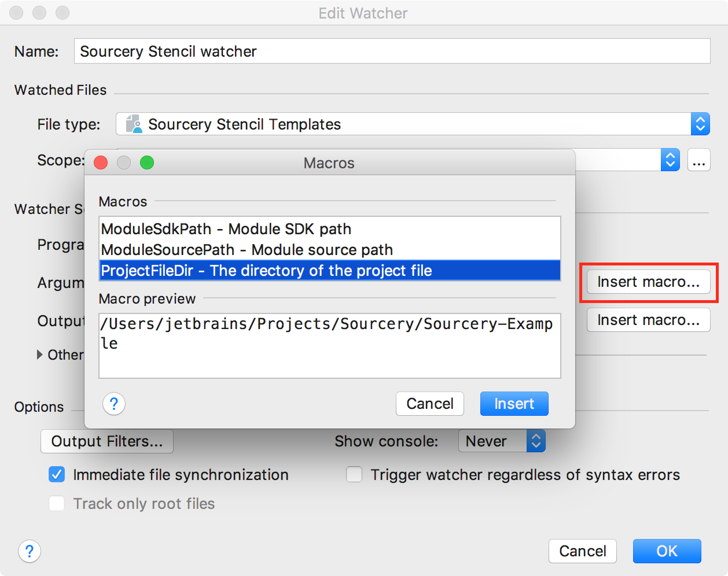Image resolution: width=728 pixels, height=576 pixels.
Task: Click the Sourcery Stencil Templates file type icon
Action: [x=134, y=124]
